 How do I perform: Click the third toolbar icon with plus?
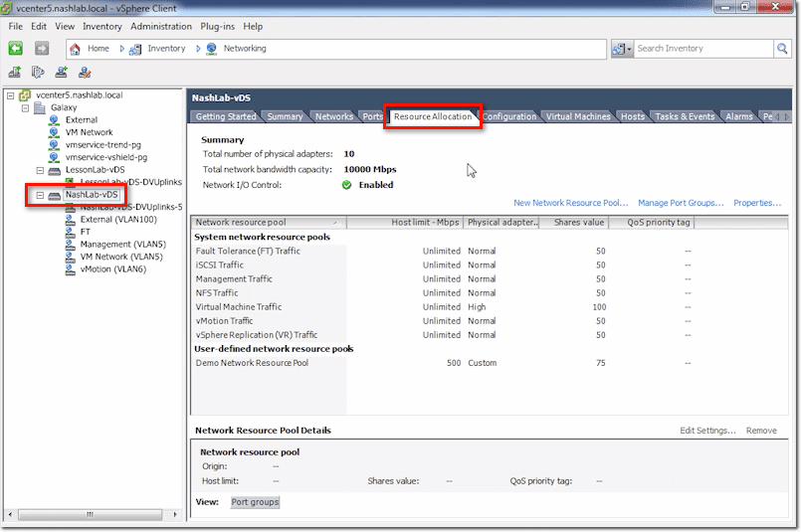[x=62, y=73]
